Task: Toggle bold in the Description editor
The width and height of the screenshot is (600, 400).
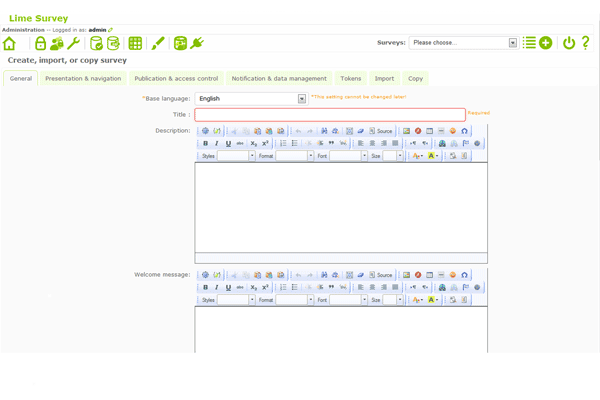Action: pyautogui.click(x=206, y=144)
